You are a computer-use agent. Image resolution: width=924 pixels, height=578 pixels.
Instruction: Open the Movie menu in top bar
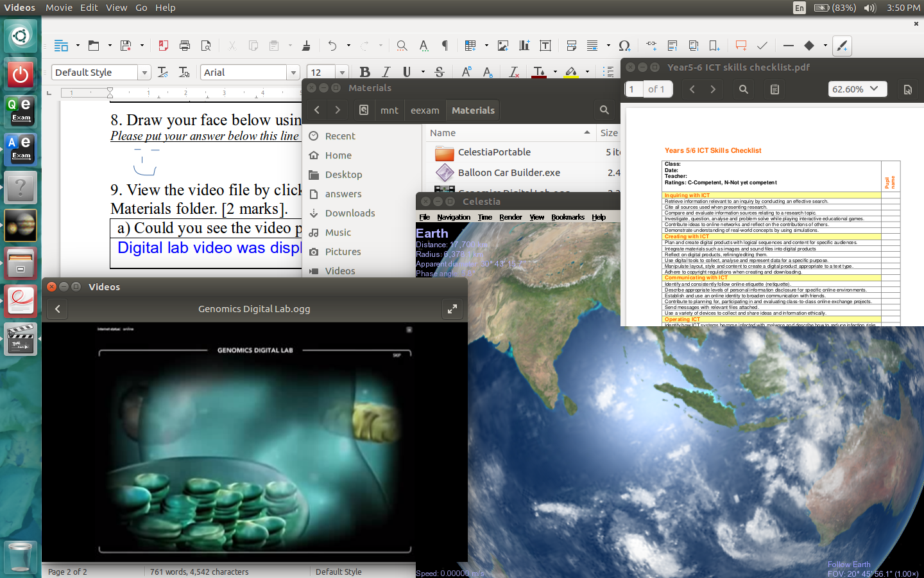coord(58,8)
